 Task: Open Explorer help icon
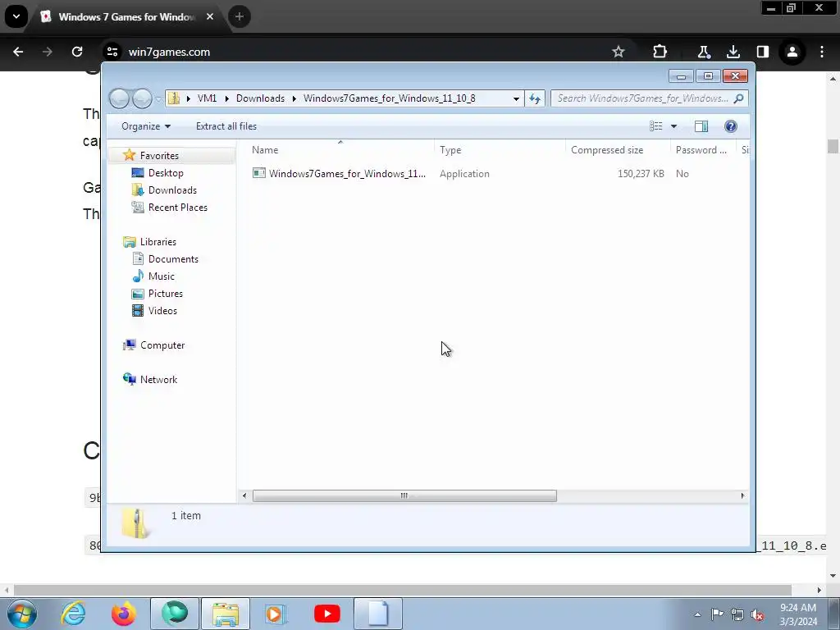[x=731, y=126]
